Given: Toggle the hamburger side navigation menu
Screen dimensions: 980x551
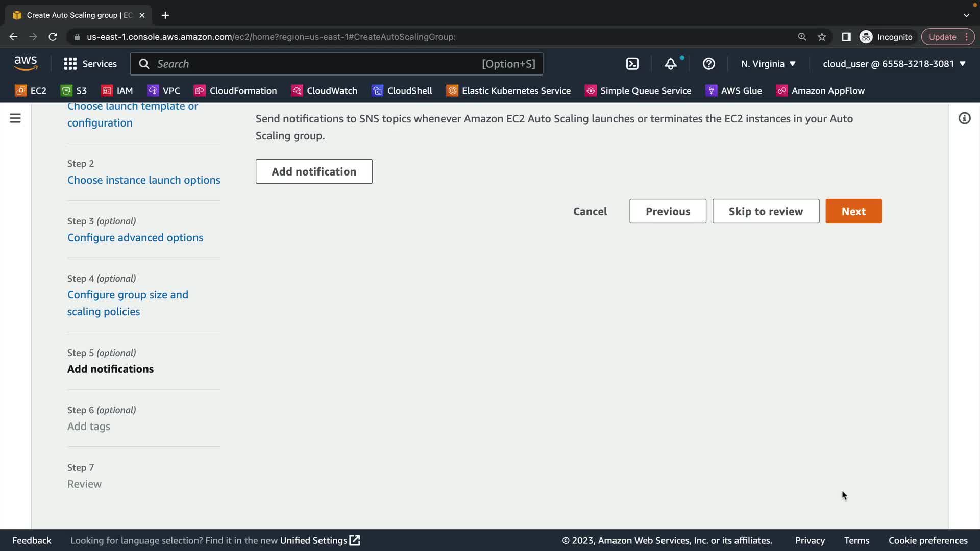Looking at the screenshot, I should point(15,118).
